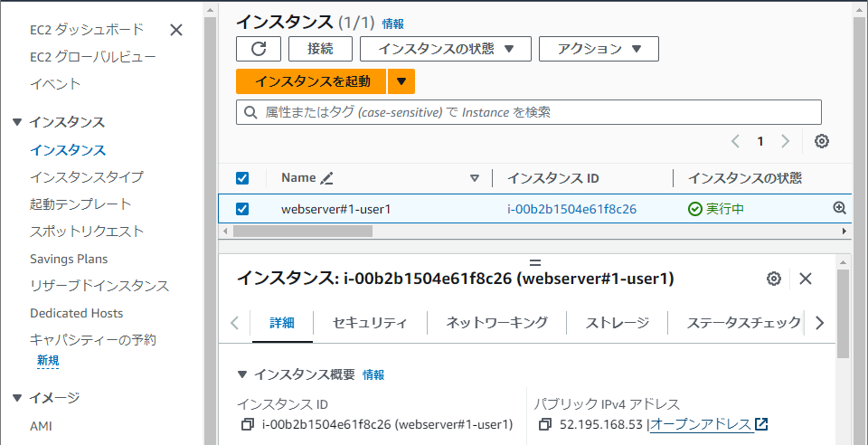Open インスタンスタイプ in sidebar
Viewport: 868px width, 445px height.
point(87,177)
